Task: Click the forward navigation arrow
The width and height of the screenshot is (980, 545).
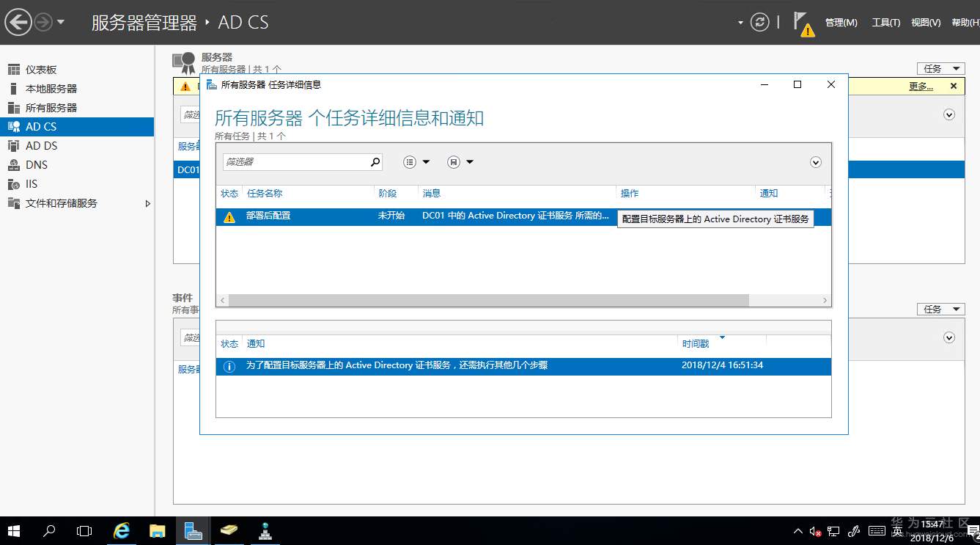Action: click(43, 22)
